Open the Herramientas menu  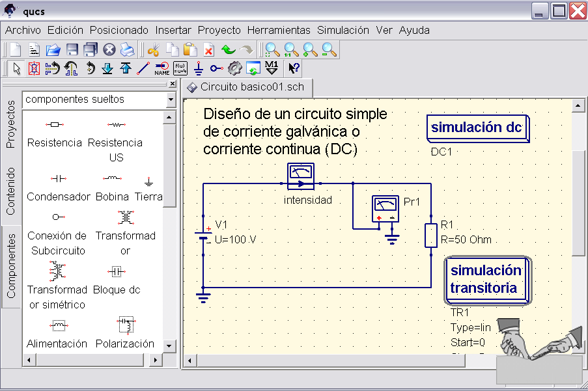click(x=279, y=30)
